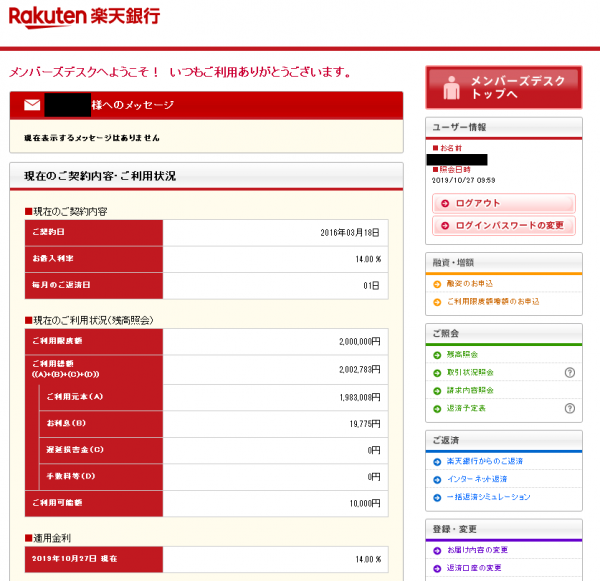Viewport: 600px width, 581px height.
Task: Open the 請求内容照会 link
Action: [x=470, y=390]
